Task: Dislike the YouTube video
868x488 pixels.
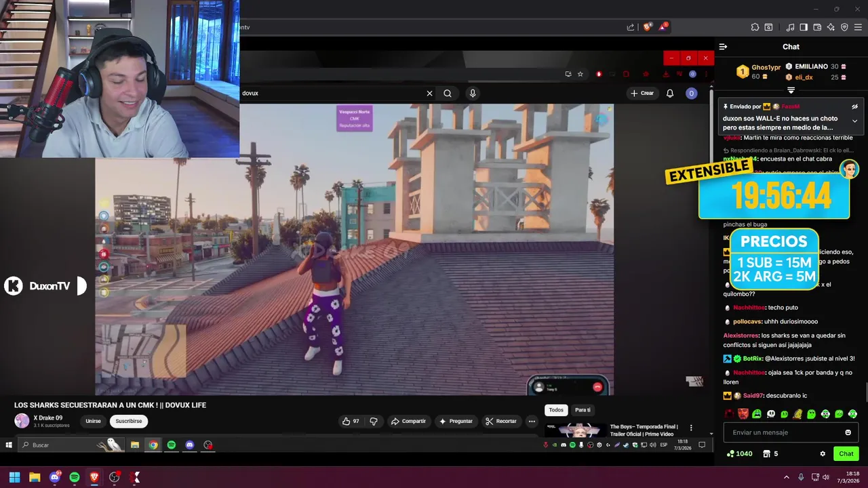Action: click(x=374, y=422)
